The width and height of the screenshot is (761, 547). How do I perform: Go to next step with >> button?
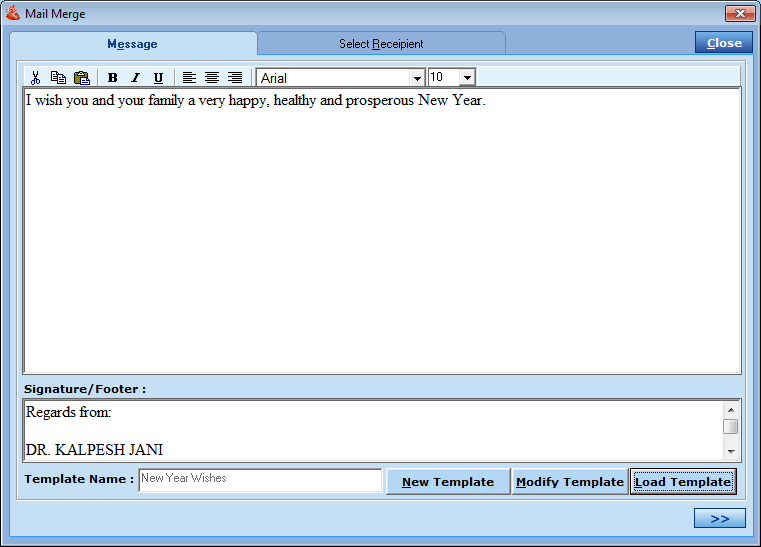click(719, 518)
